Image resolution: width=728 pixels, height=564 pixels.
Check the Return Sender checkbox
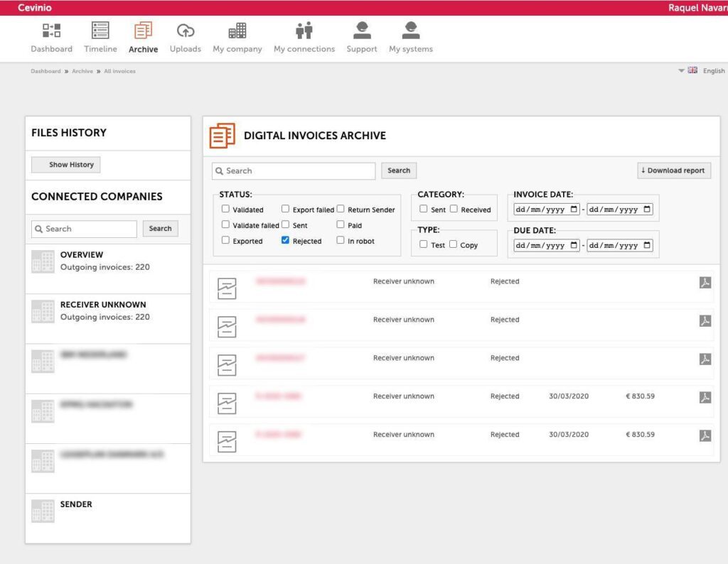[341, 209]
